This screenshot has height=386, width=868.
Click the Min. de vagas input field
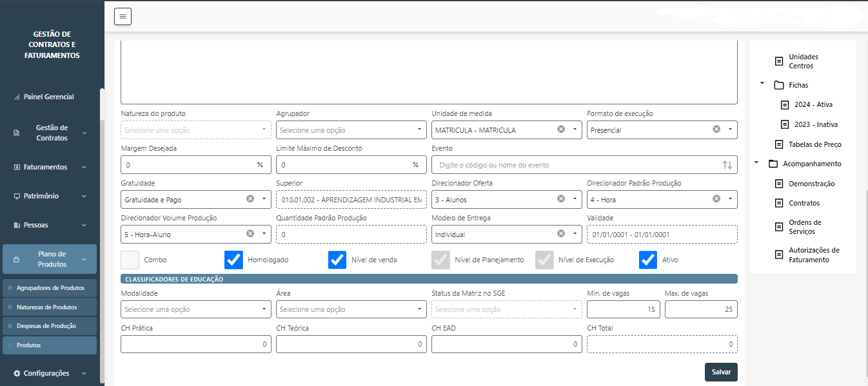coord(623,309)
